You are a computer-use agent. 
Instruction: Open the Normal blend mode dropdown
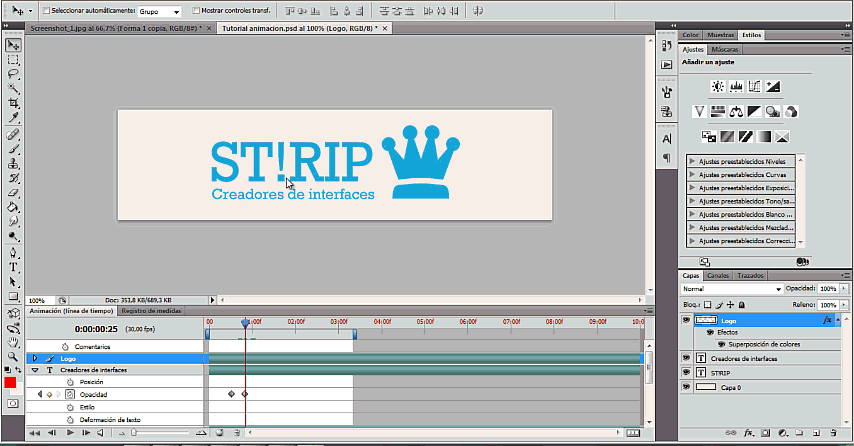[732, 289]
